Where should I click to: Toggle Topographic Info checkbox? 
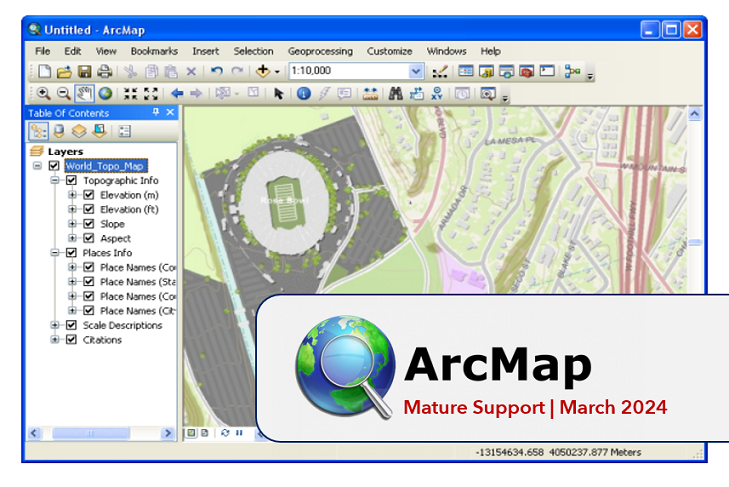point(71,180)
